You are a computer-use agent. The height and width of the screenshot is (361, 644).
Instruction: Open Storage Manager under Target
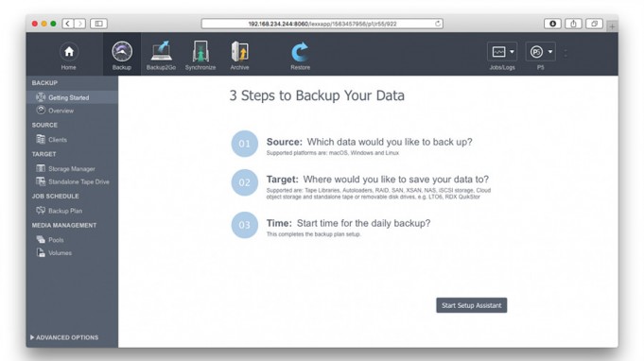pyautogui.click(x=72, y=168)
